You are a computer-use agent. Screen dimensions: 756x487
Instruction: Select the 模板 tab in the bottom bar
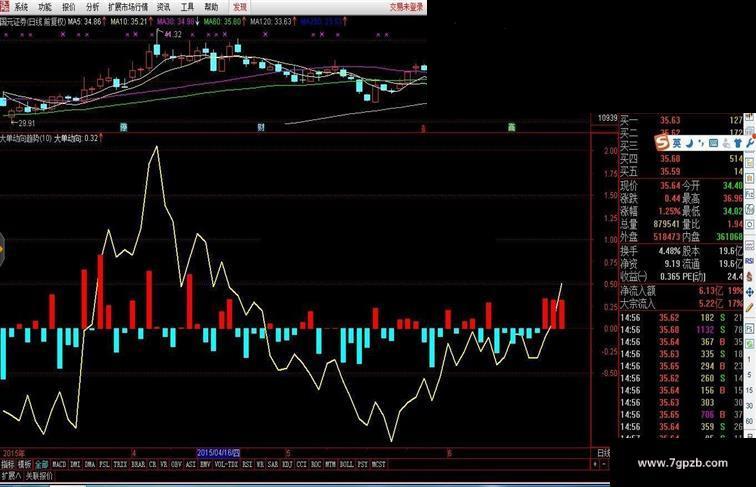point(25,464)
